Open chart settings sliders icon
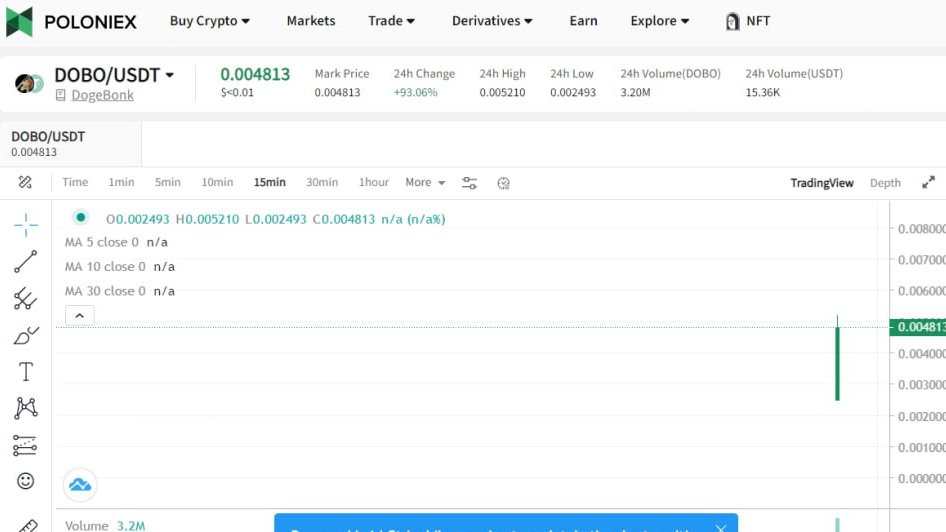 tap(469, 183)
